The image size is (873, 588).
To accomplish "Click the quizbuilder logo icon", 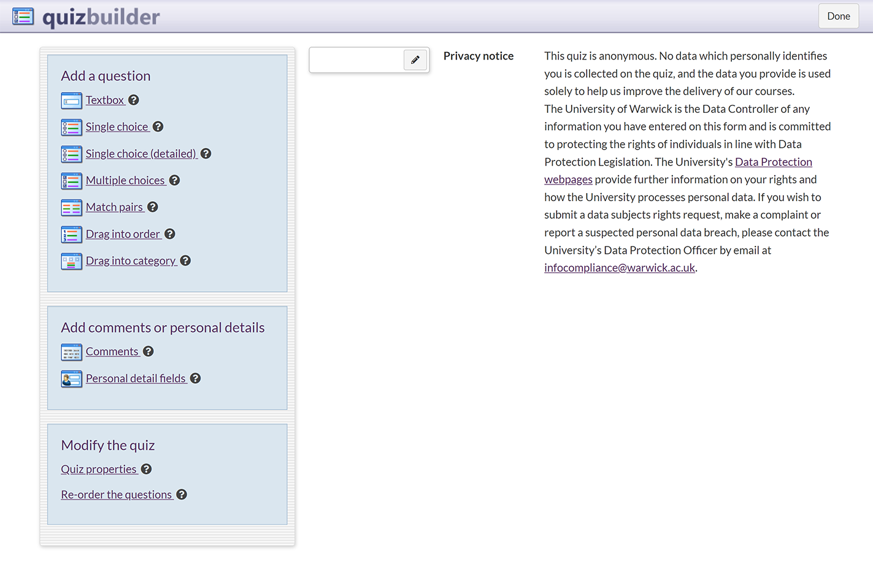I will 23,17.
